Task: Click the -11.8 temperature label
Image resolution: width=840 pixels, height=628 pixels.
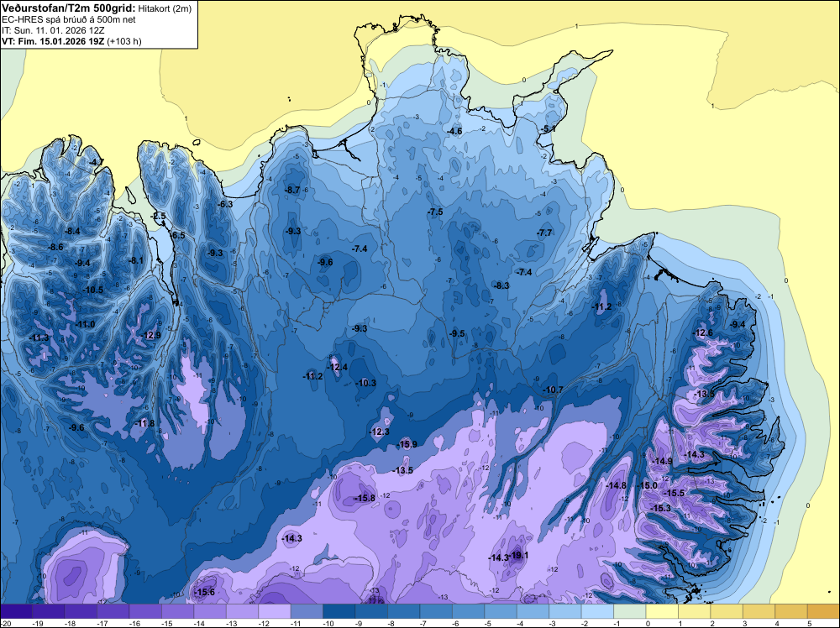Action: 144,423
